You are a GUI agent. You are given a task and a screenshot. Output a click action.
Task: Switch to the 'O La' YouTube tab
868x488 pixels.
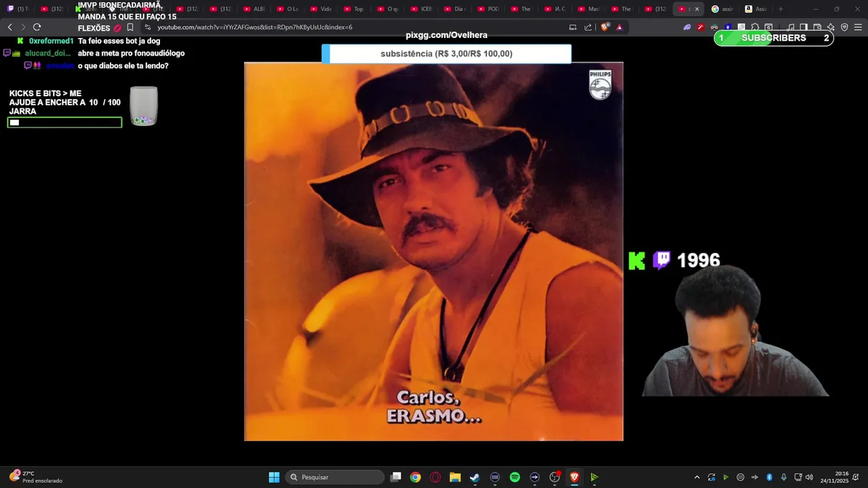[x=288, y=9]
